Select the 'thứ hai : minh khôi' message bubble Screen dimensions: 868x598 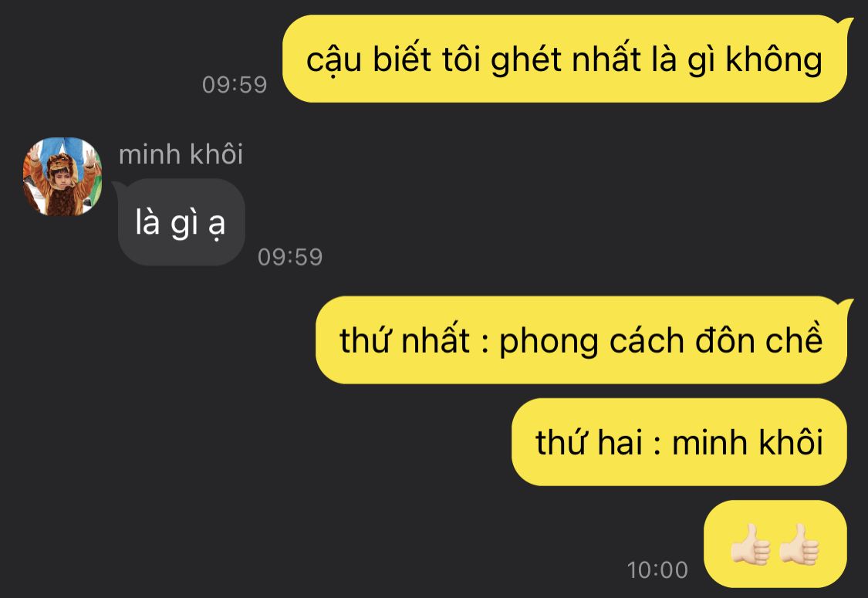pos(679,442)
